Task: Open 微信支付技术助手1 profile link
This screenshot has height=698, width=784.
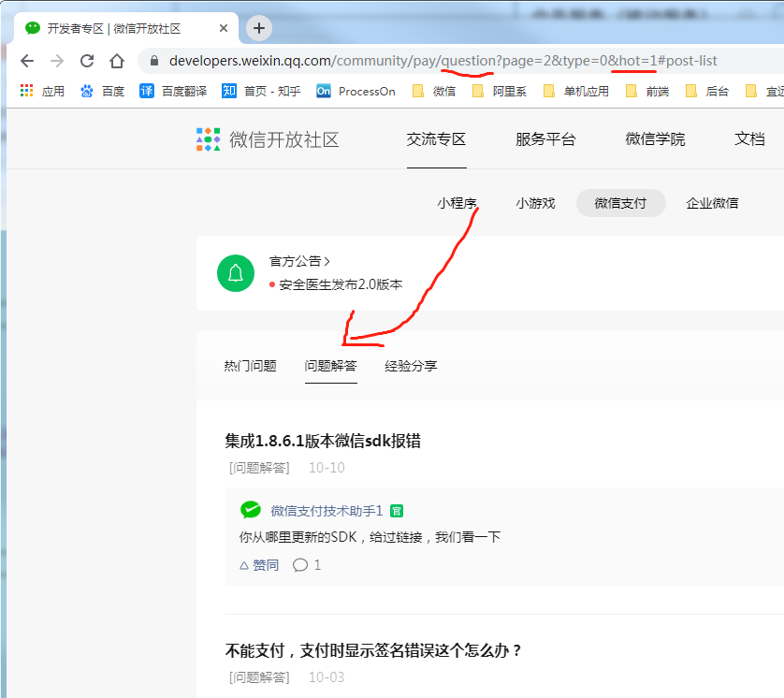Action: pos(327,511)
